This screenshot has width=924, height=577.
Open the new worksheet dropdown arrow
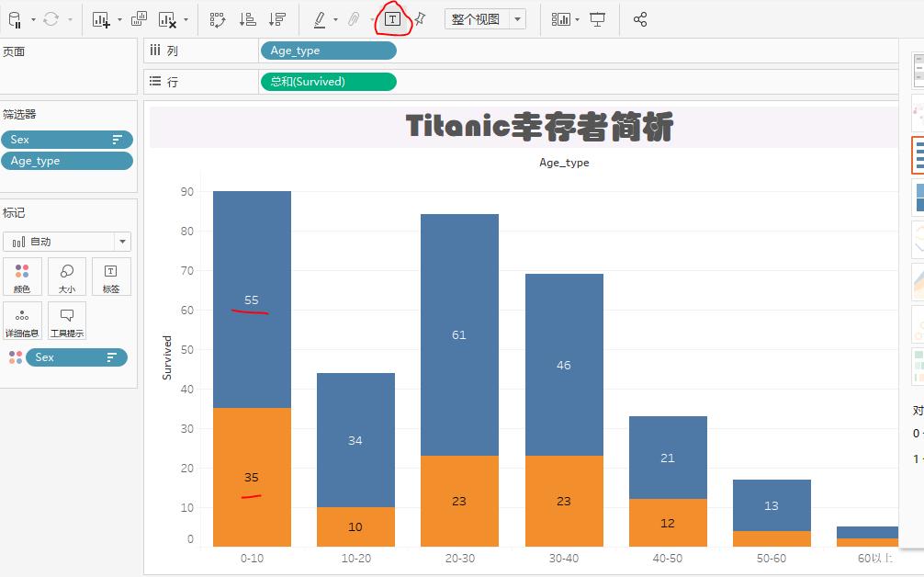point(119,19)
